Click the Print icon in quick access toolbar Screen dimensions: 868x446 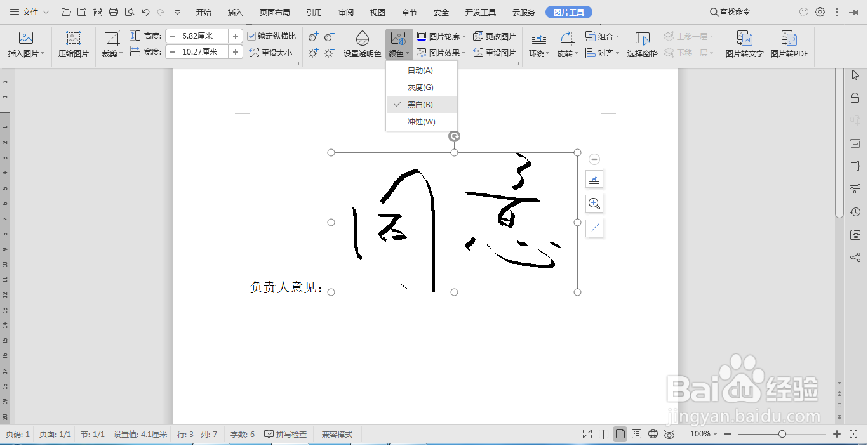tap(114, 12)
